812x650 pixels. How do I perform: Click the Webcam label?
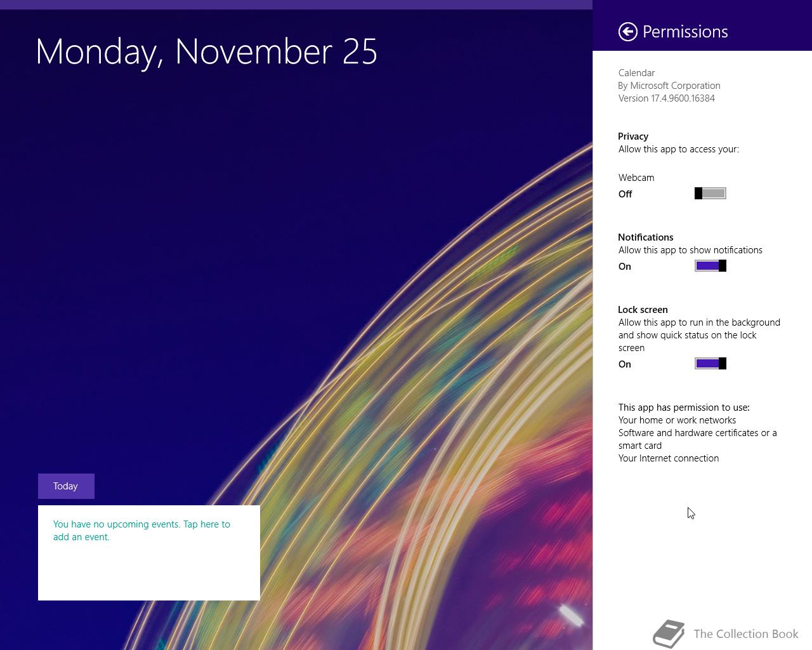pyautogui.click(x=636, y=178)
